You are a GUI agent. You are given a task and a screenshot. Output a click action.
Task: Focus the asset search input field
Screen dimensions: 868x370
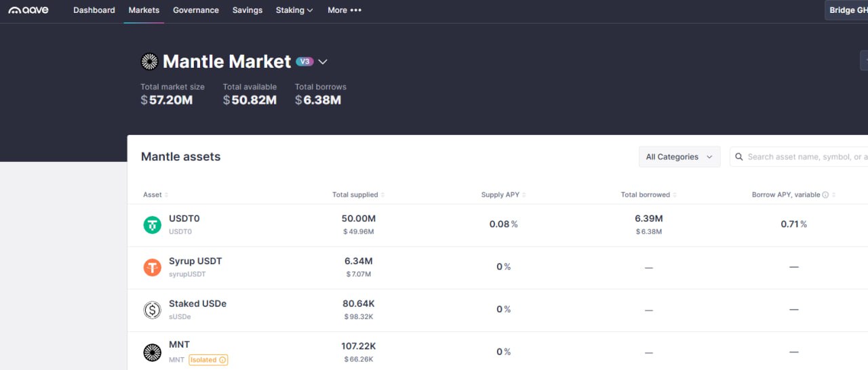coord(806,157)
